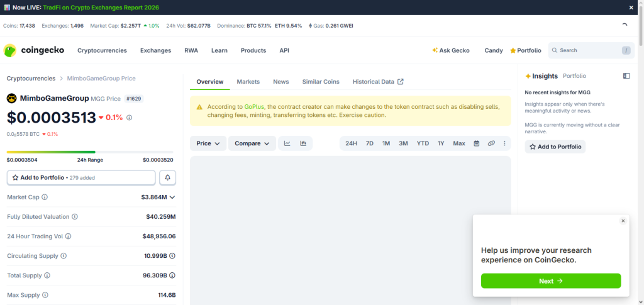The width and height of the screenshot is (644, 305).
Task: Open the Similar Coins tab
Action: [321, 82]
